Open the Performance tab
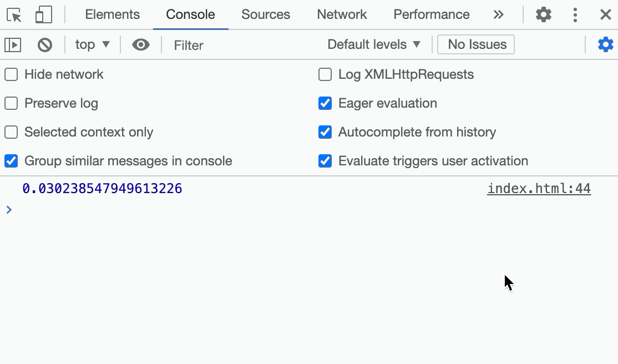 pos(432,14)
